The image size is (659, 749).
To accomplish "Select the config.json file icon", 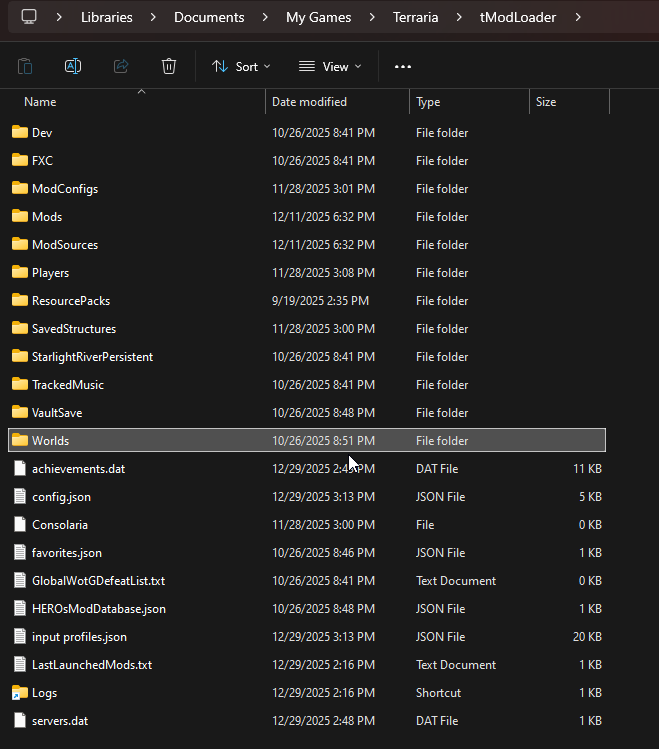I will [20, 496].
